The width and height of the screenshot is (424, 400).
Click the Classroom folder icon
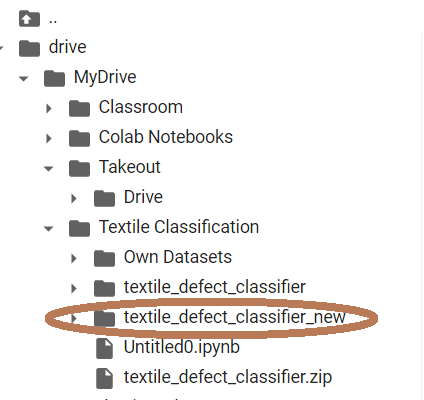point(79,108)
